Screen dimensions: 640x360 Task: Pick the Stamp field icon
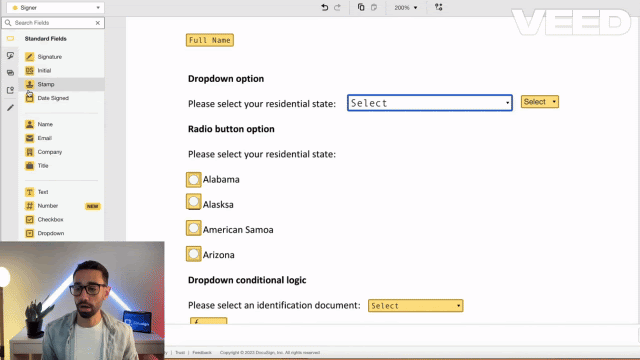(x=29, y=84)
